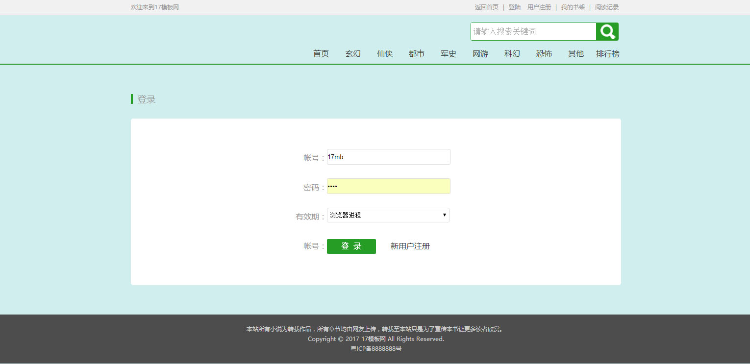Image resolution: width=750 pixels, height=364 pixels.
Task: Open the 都市 category in navigation
Action: pyautogui.click(x=416, y=54)
